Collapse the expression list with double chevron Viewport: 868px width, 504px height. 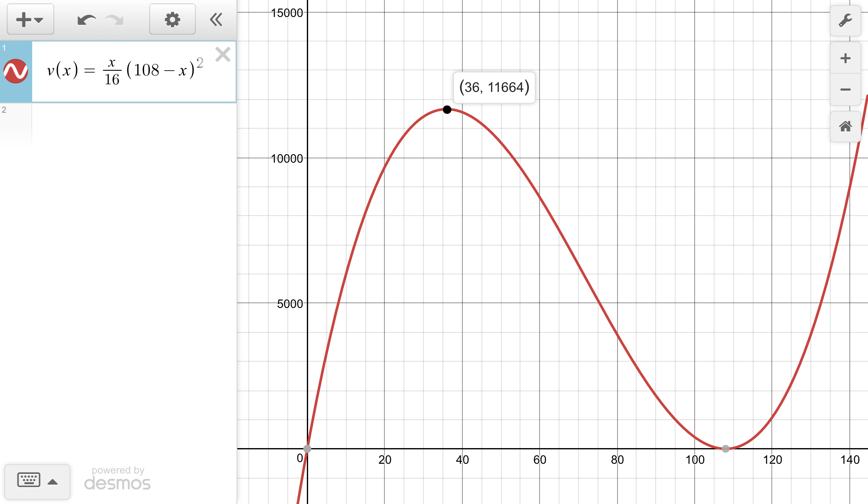pos(216,19)
